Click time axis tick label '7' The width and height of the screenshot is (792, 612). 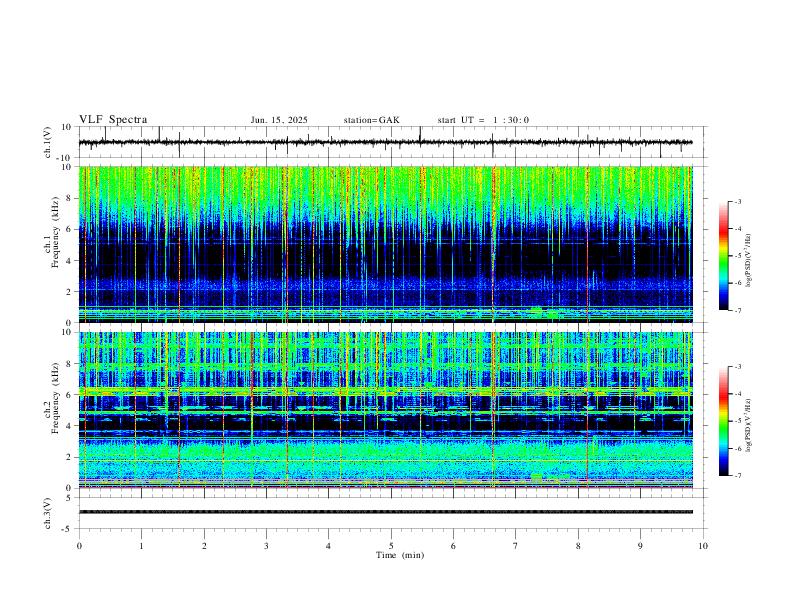(x=516, y=546)
